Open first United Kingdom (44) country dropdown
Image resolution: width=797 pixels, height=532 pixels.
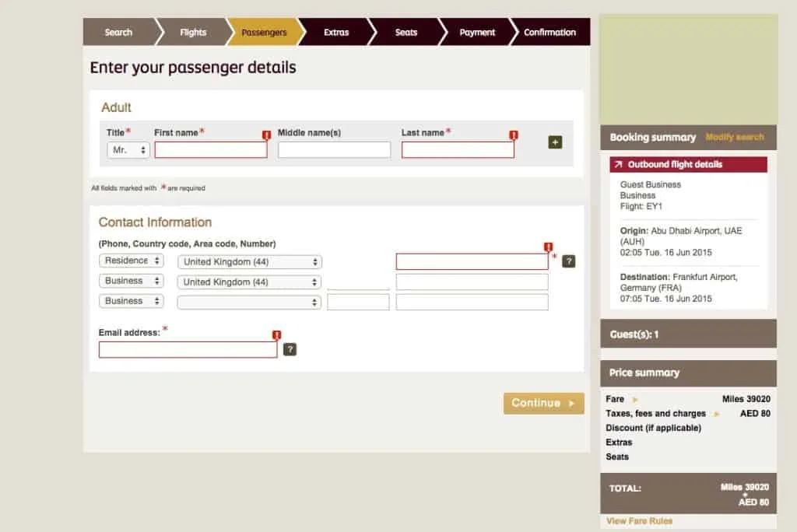point(249,262)
